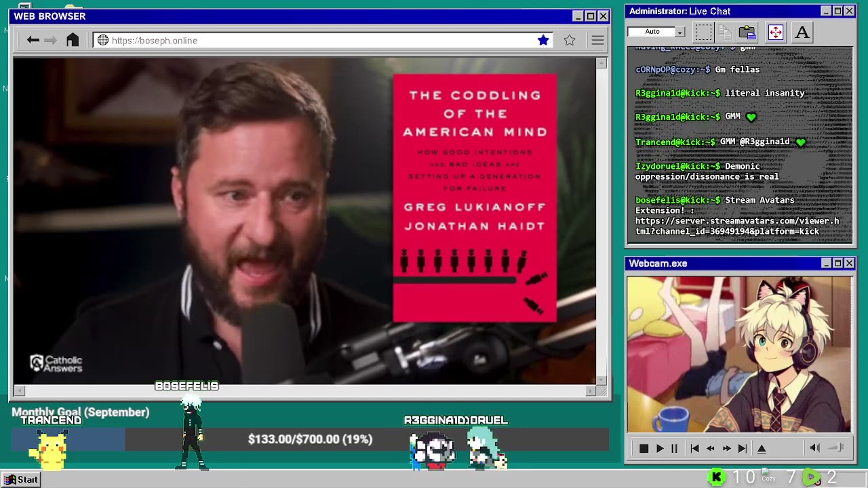Click the copy pages icon in Live Chat
The image size is (868, 488).
(x=725, y=32)
